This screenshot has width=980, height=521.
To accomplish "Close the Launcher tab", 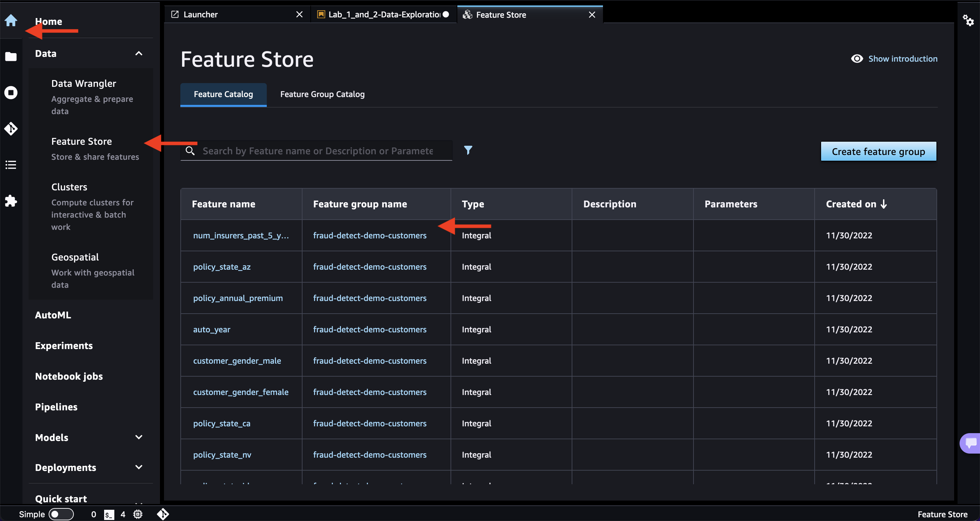I will 299,14.
